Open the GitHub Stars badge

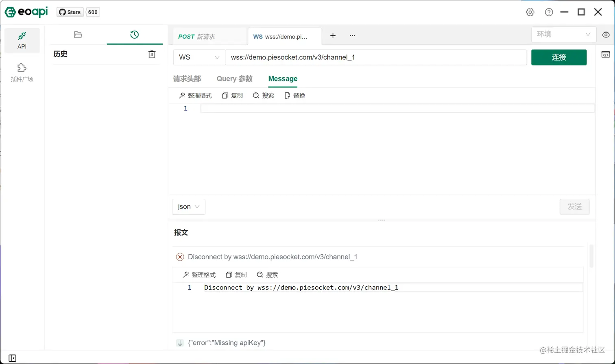[x=70, y=12]
